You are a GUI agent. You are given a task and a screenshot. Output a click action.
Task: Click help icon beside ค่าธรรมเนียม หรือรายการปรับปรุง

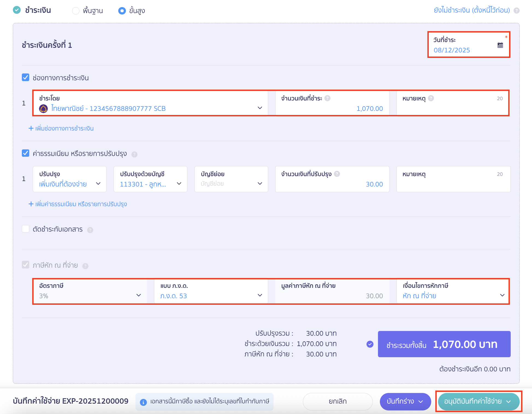(x=134, y=155)
